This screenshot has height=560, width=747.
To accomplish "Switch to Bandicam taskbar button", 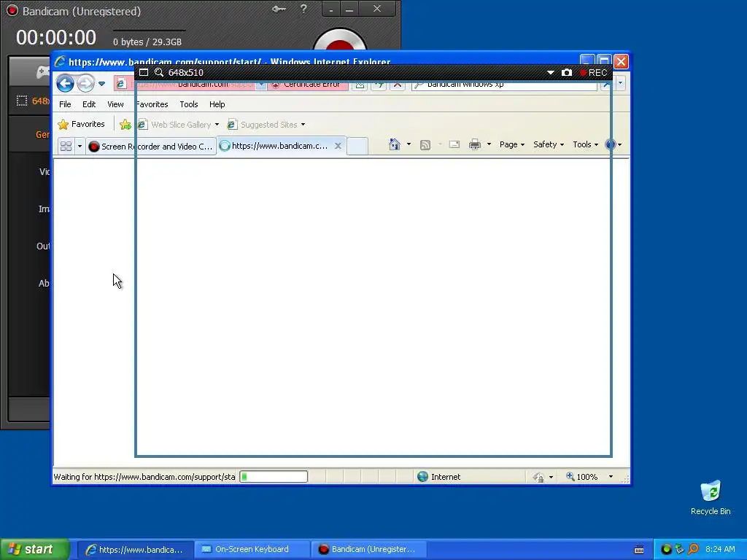I will (x=368, y=550).
